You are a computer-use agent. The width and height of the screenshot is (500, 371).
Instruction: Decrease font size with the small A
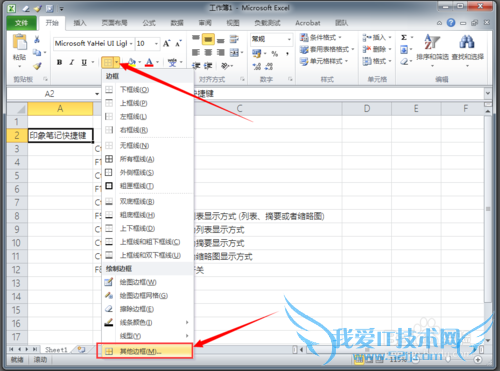tap(179, 44)
